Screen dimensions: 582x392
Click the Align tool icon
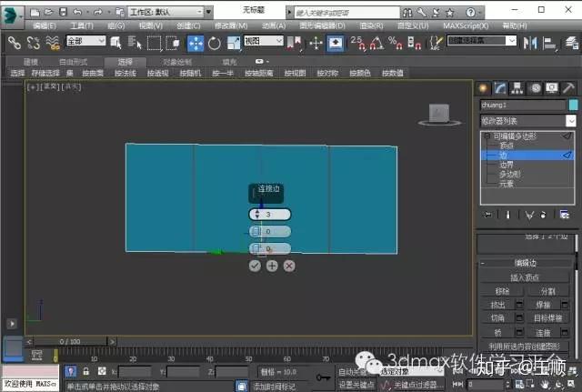(x=549, y=43)
